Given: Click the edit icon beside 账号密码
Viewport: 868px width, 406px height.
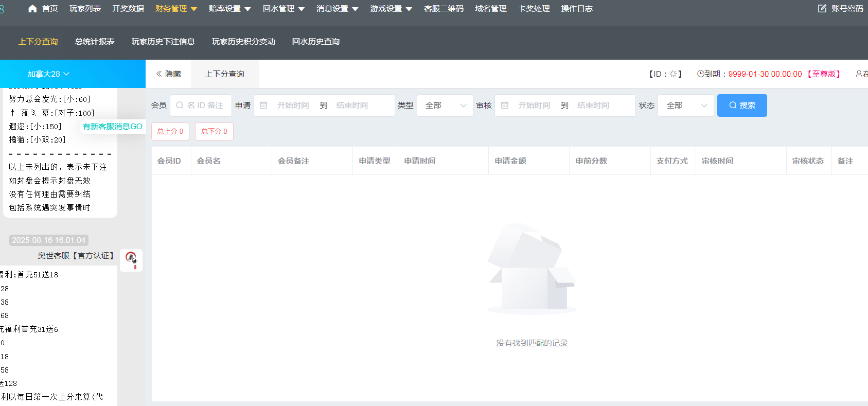Looking at the screenshot, I should click(822, 9).
